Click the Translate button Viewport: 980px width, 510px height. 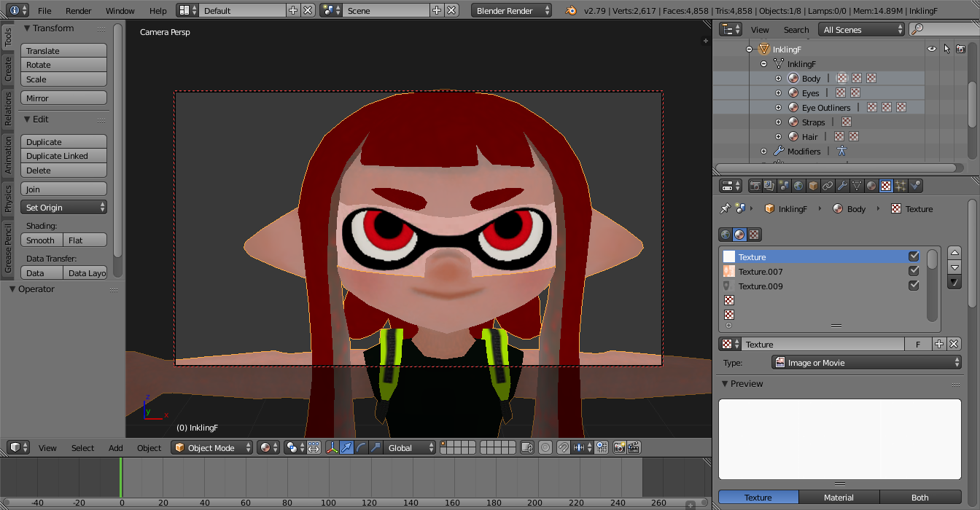[x=64, y=51]
